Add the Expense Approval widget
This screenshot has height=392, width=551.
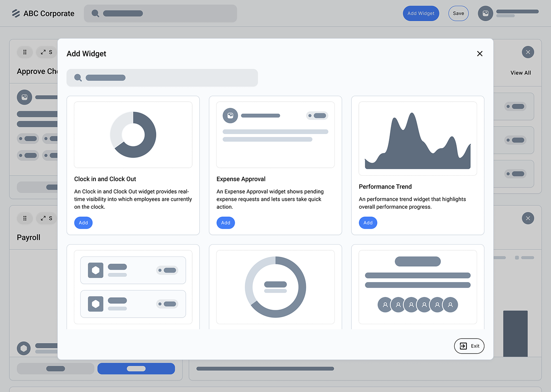coord(226,223)
